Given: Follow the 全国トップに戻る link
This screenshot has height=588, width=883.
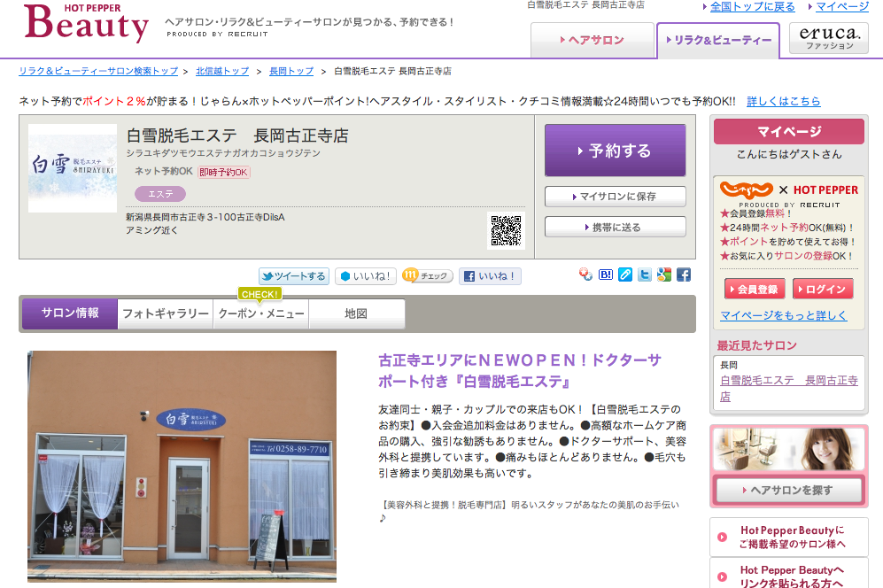Looking at the screenshot, I should pyautogui.click(x=752, y=7).
